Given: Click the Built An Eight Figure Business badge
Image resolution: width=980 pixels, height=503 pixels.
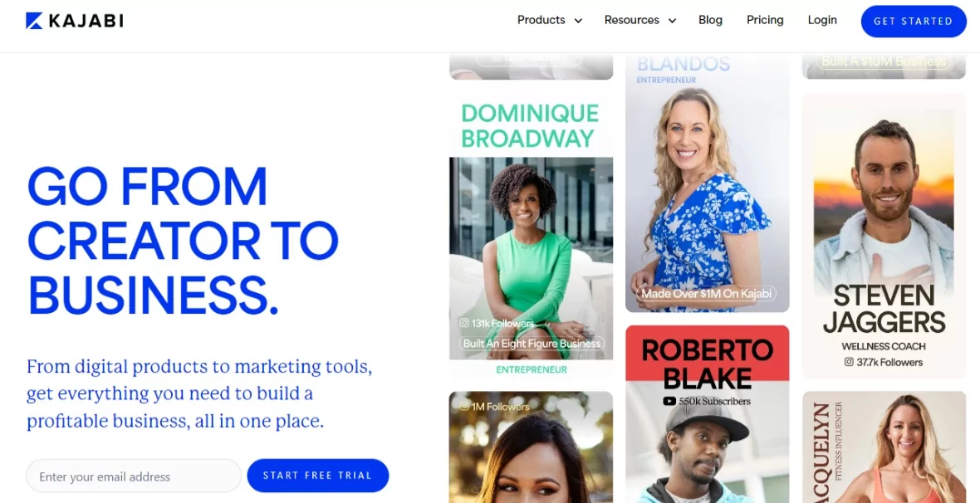Looking at the screenshot, I should point(532,344).
